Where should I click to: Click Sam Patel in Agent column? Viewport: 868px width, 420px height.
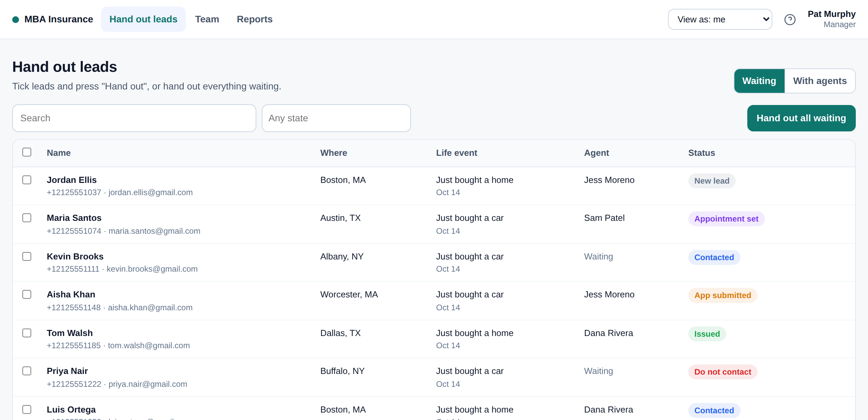(604, 218)
